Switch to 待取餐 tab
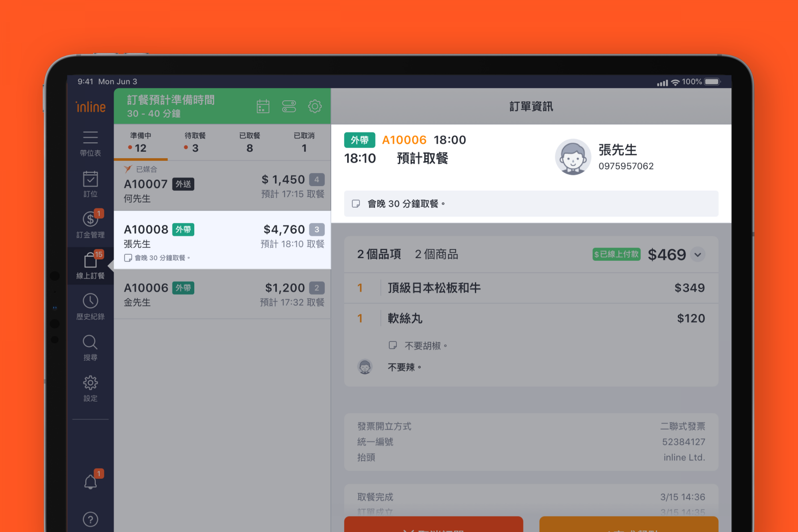The width and height of the screenshot is (798, 532). (195, 142)
